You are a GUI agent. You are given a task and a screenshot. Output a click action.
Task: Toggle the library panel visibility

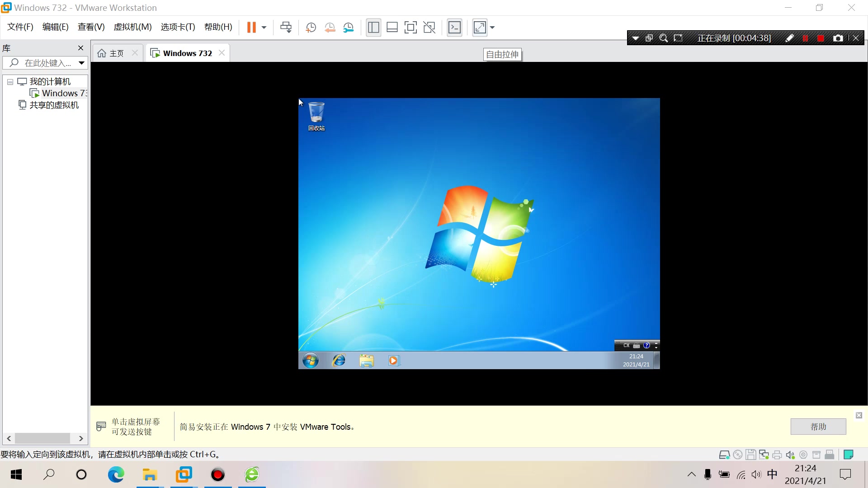click(x=373, y=27)
